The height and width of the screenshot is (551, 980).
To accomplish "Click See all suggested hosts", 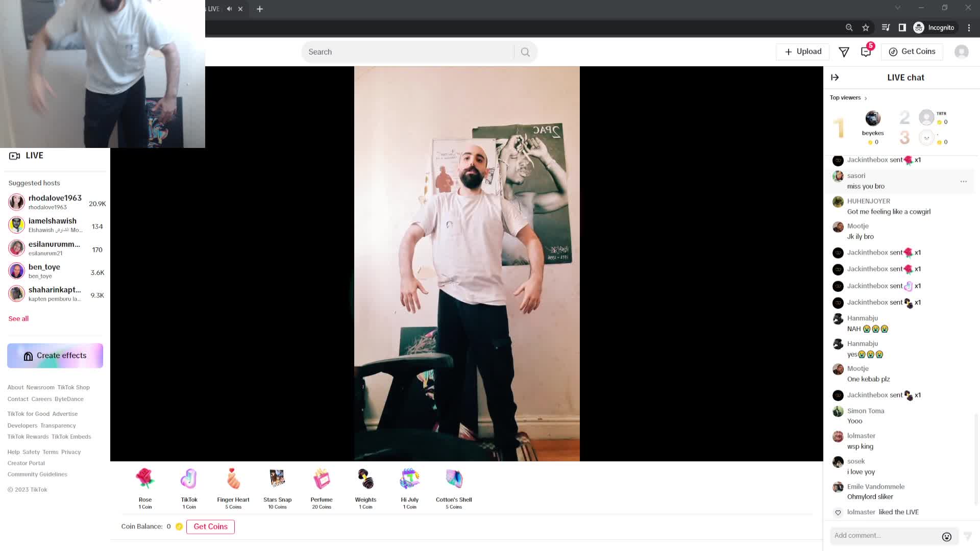I will (x=18, y=318).
